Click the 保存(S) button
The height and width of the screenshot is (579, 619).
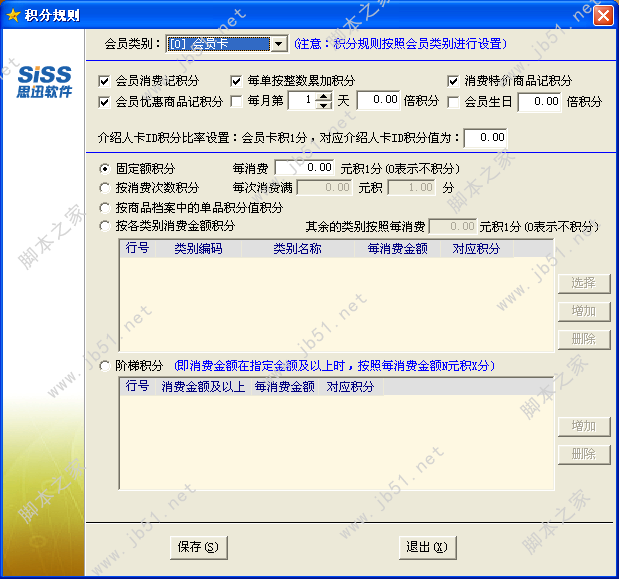(x=198, y=547)
